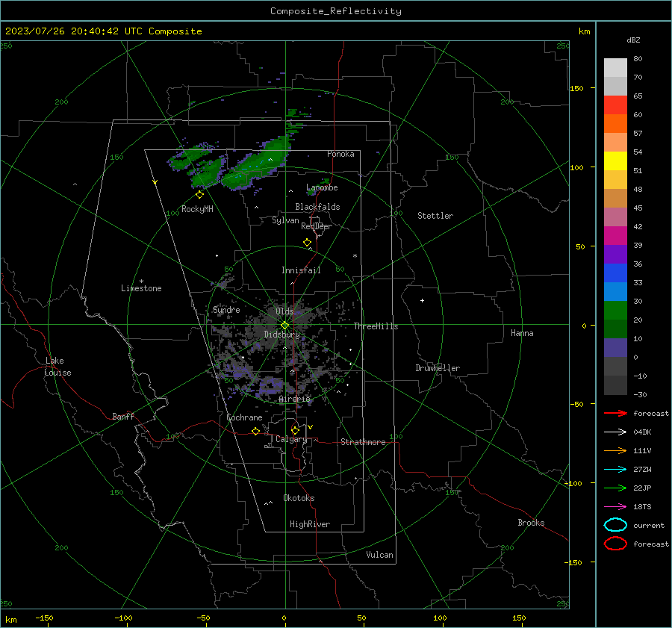Click the white plus marker east of ThreeHills
This screenshot has height=628, width=672.
point(422,300)
